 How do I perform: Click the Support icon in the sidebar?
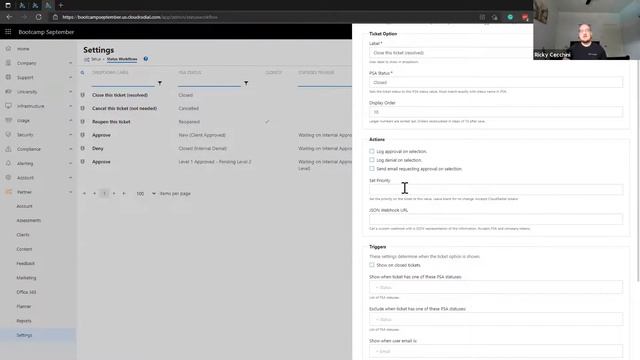tap(8, 77)
